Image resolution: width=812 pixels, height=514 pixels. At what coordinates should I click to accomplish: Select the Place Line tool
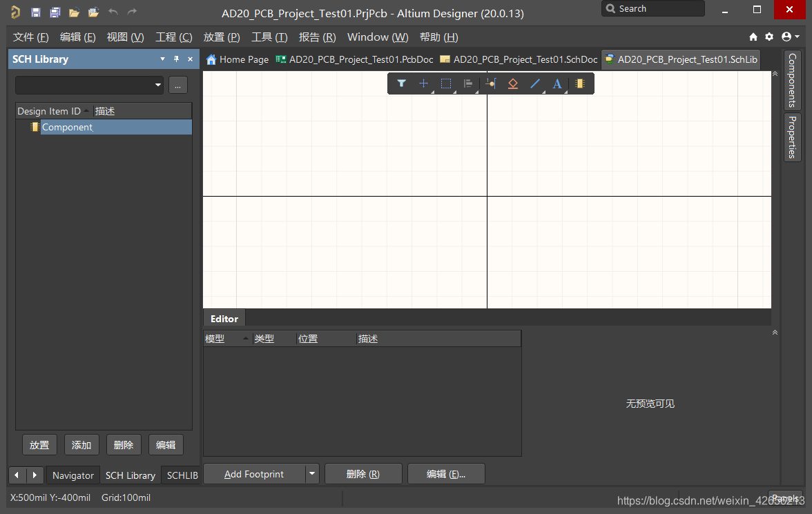535,83
